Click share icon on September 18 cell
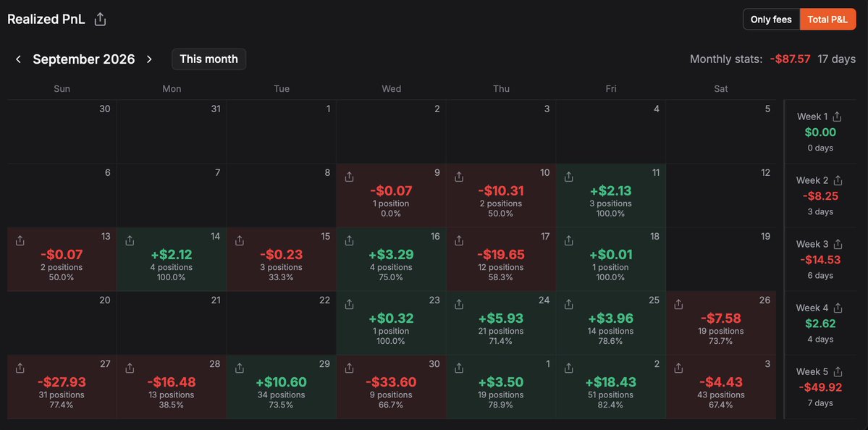The image size is (868, 430). (x=568, y=241)
